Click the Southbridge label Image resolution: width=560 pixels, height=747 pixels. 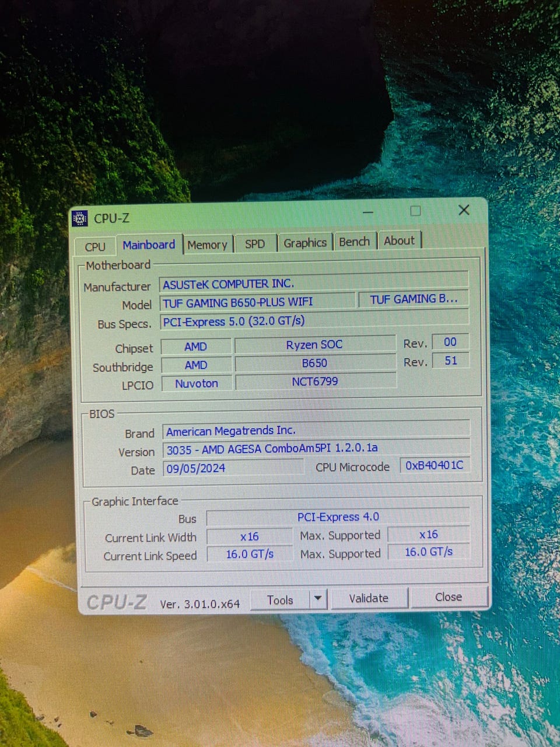[123, 367]
